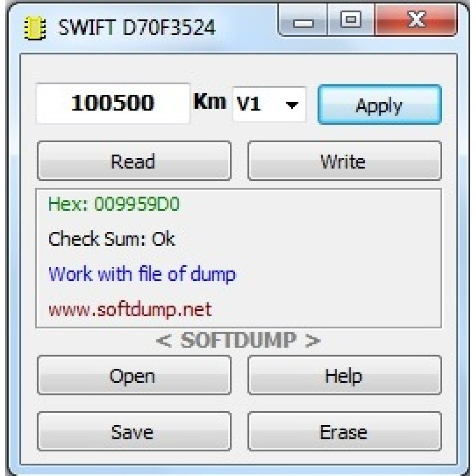Close the SWIFT D70F3524 window
The height and width of the screenshot is (476, 476).
click(x=416, y=20)
